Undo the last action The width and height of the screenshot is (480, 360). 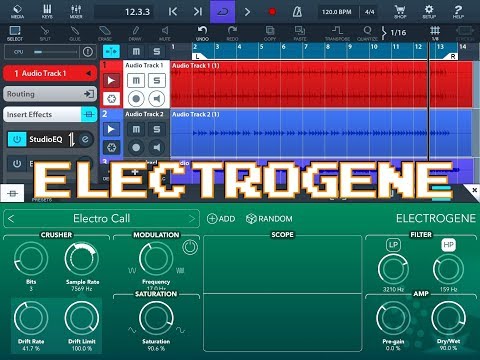(x=202, y=33)
